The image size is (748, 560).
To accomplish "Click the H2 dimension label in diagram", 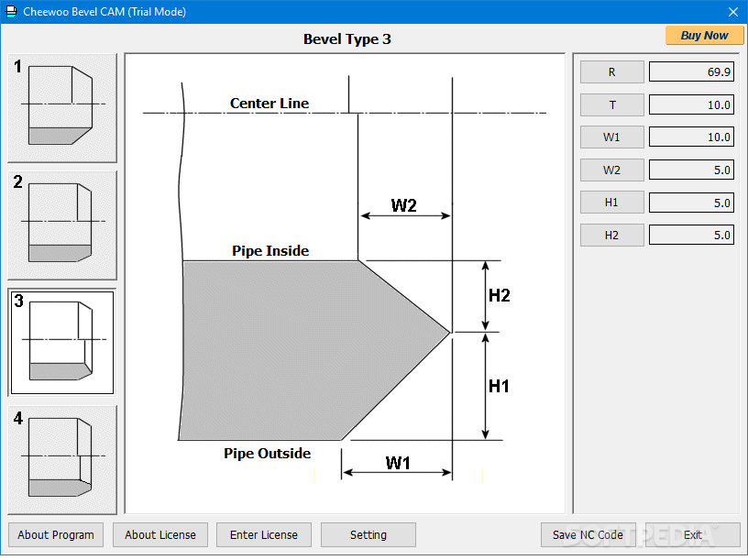I will coord(499,296).
